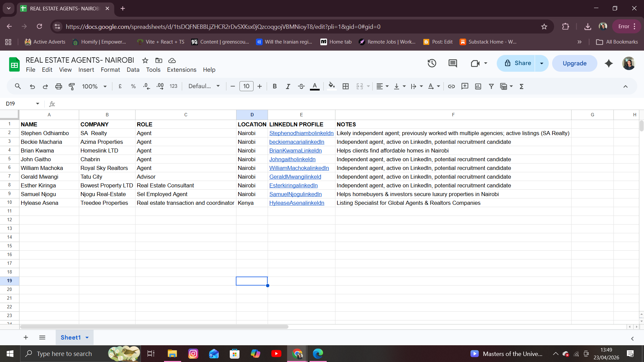This screenshot has height=362, width=644.
Task: Open the Default font dropdown
Action: 204,86
